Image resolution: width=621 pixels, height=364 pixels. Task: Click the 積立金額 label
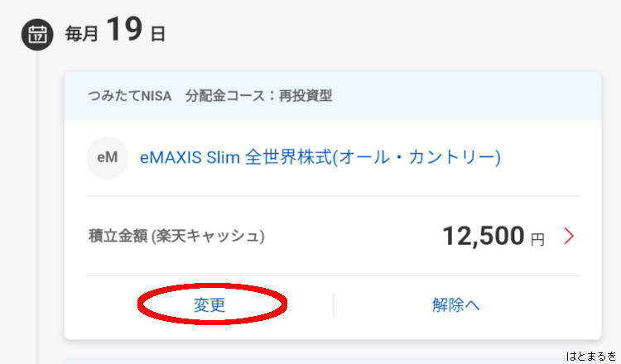[x=118, y=237]
